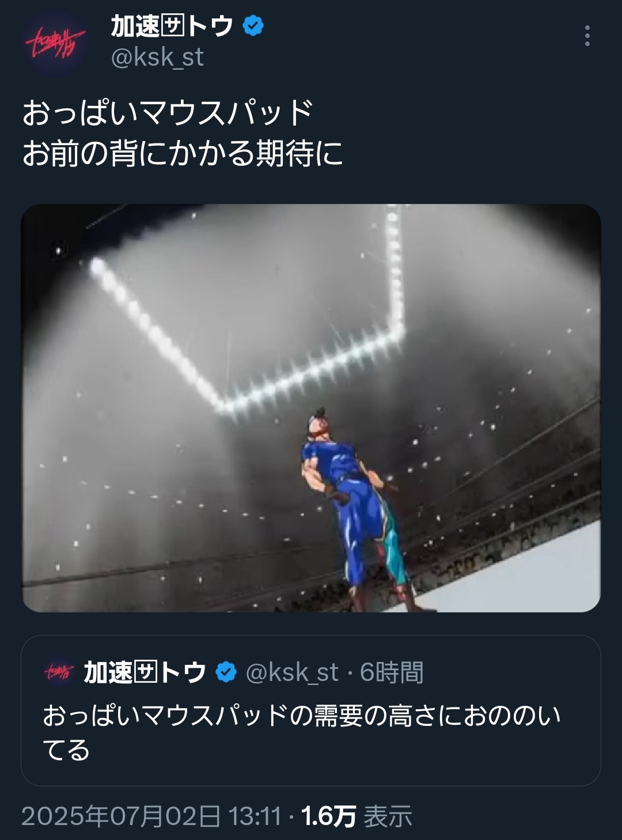This screenshot has height=840, width=622.
Task: Open the @ksk_st handle in the quoted tweet
Action: 292,673
